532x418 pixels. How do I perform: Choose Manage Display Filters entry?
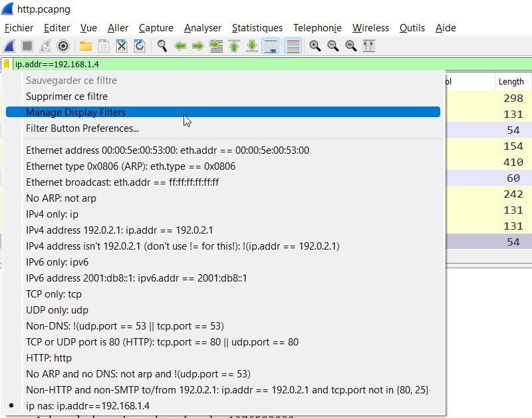(76, 112)
